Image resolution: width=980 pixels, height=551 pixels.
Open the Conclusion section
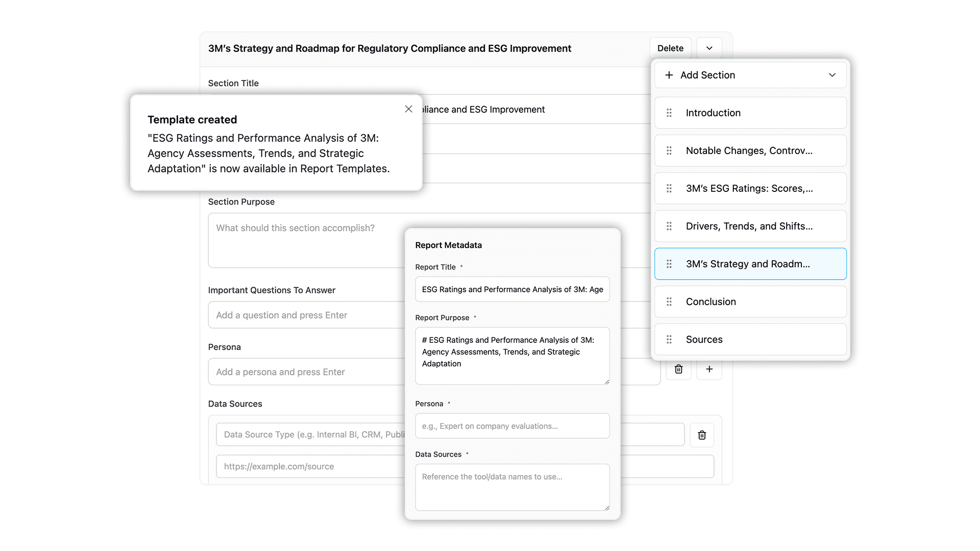pyautogui.click(x=751, y=302)
